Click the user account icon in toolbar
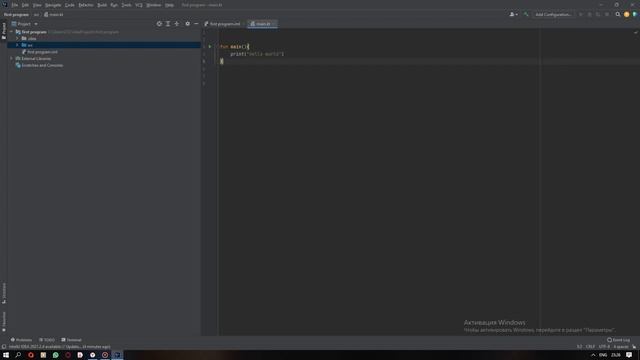Screen dimensions: 640x360 [x=513, y=14]
